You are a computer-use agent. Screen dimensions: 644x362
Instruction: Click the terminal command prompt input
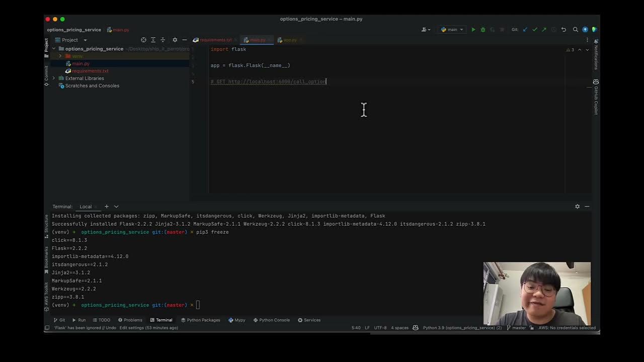[x=198, y=305]
